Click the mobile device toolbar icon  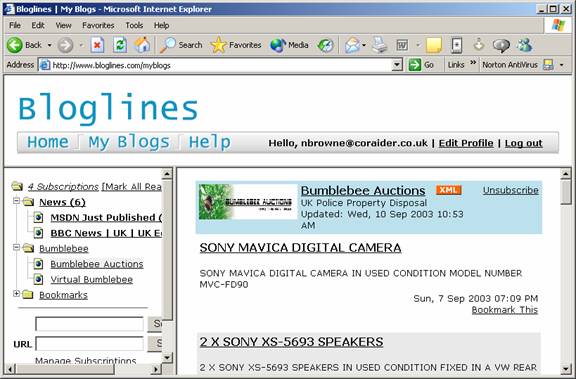pos(457,45)
